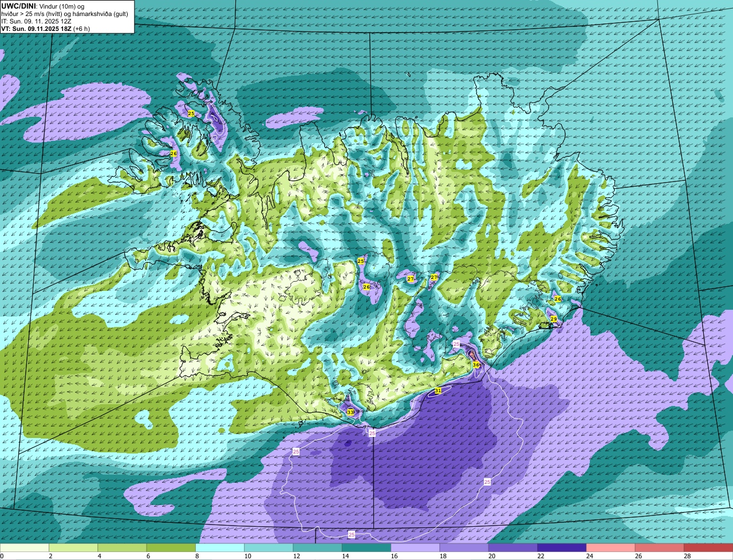Select the salmon 26–28 m/s legend swatch
The image size is (733, 560).
pyautogui.click(x=660, y=548)
